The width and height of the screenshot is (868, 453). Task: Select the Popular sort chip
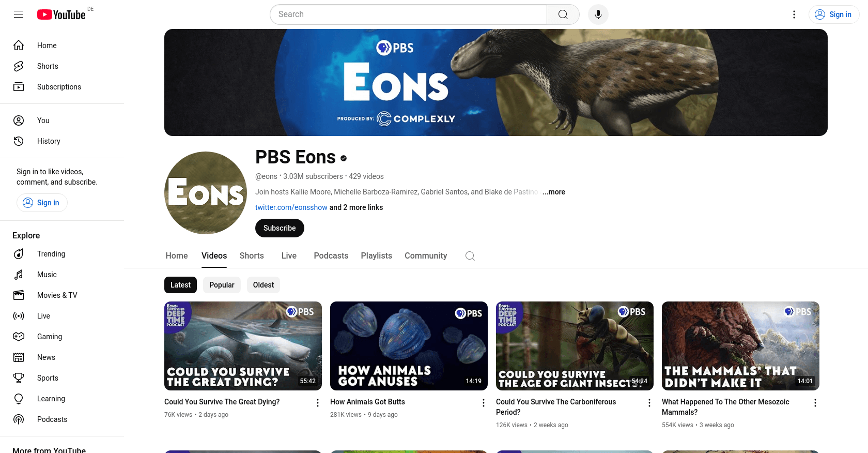click(x=222, y=285)
